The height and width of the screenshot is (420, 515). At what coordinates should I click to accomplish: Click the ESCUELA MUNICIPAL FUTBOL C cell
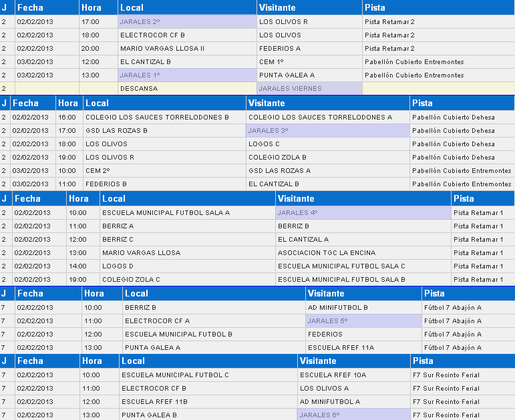coord(208,375)
